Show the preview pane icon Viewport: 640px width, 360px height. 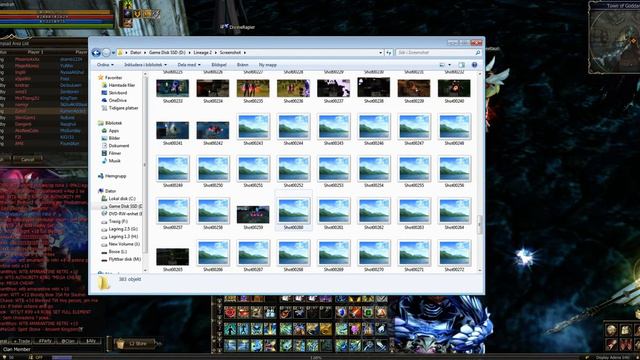click(462, 65)
